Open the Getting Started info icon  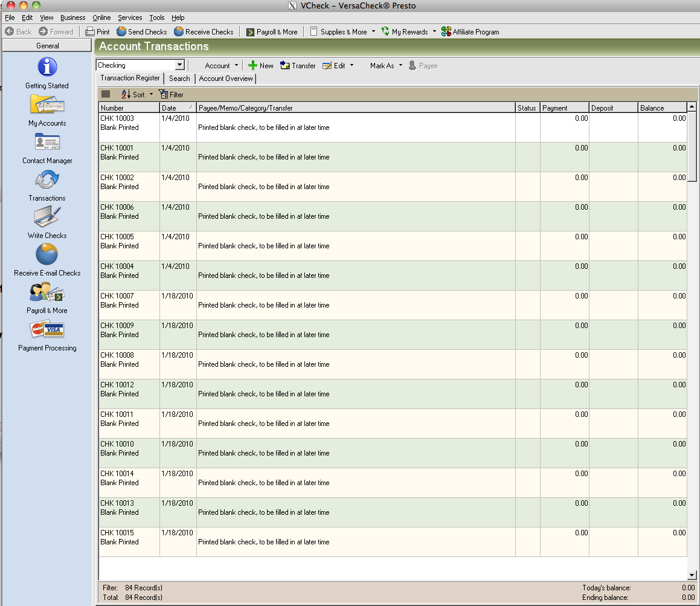pyautogui.click(x=47, y=67)
